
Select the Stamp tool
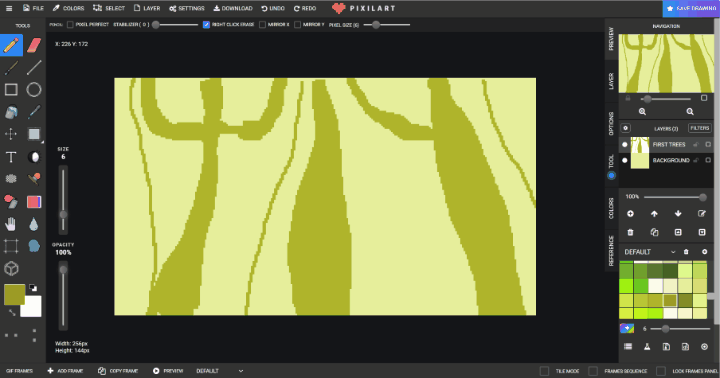[34, 179]
